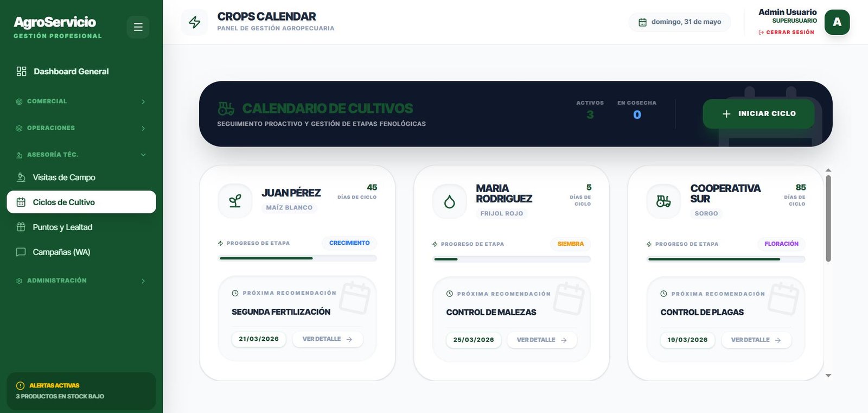Click the Frijol Rojo crop tag
Viewport: 868px width, 413px height.
(502, 213)
